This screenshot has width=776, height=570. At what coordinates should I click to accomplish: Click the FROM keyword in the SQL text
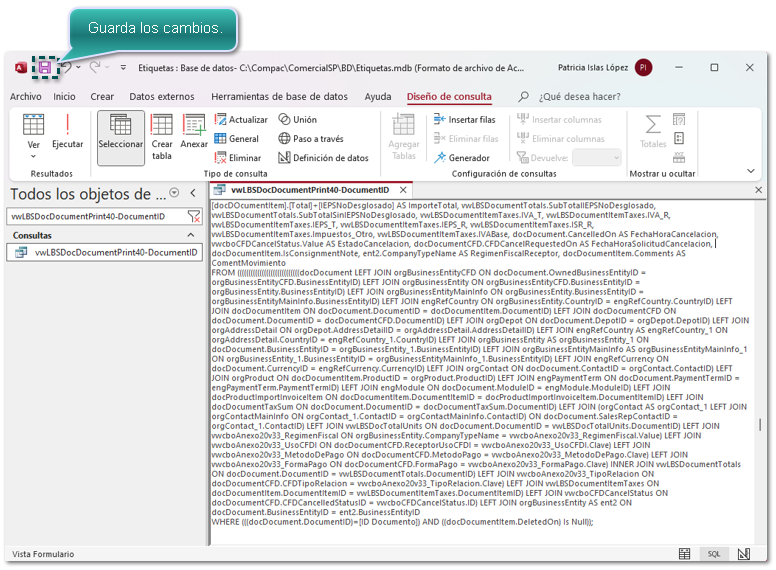pos(223,273)
